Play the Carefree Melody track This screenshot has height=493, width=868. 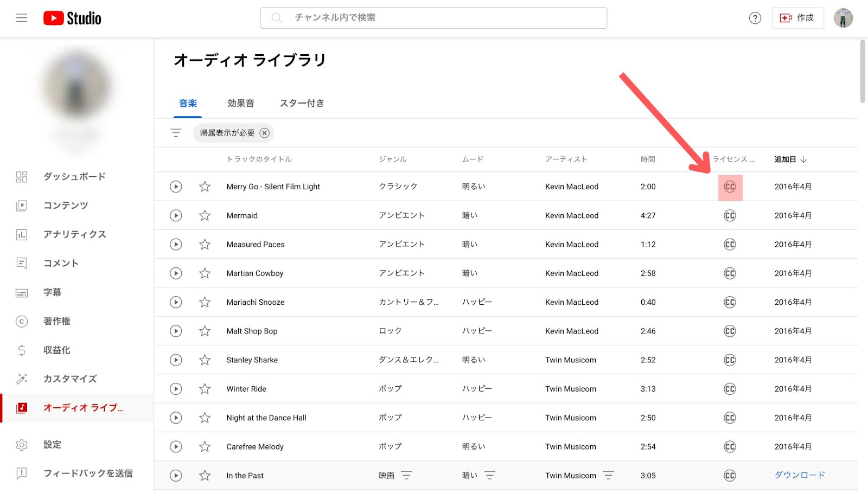click(x=176, y=446)
